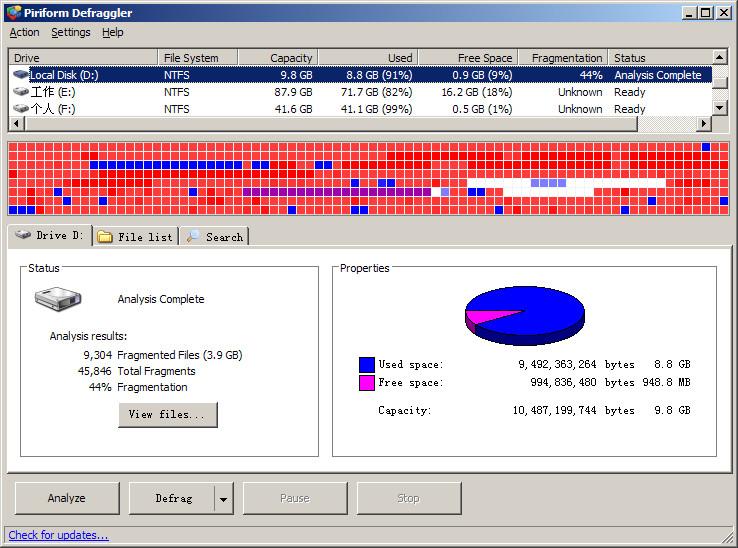Click the drive icon on Drive D: tab
The width and height of the screenshot is (738, 548).
22,236
